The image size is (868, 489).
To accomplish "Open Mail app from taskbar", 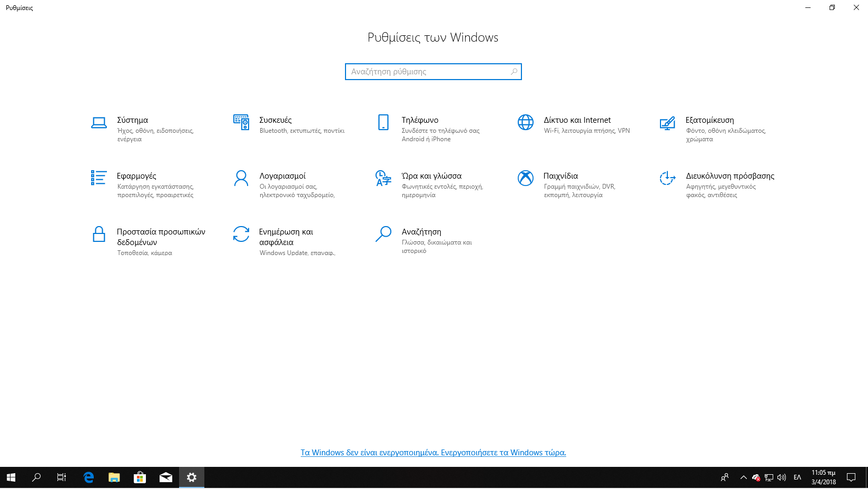I will click(x=166, y=477).
